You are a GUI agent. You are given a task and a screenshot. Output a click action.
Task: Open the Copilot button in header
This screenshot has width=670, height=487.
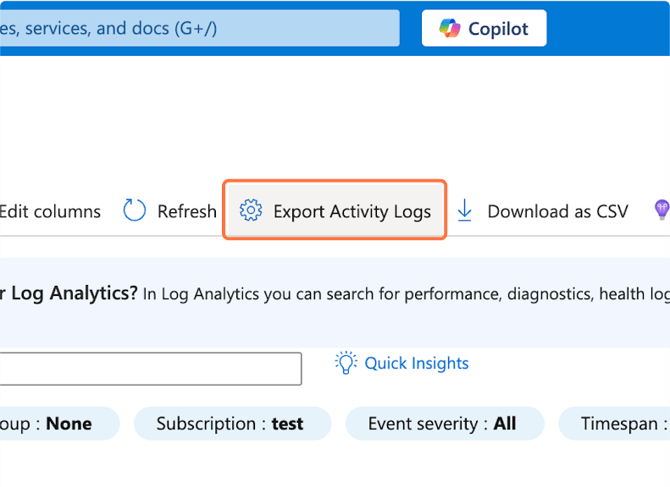484,29
